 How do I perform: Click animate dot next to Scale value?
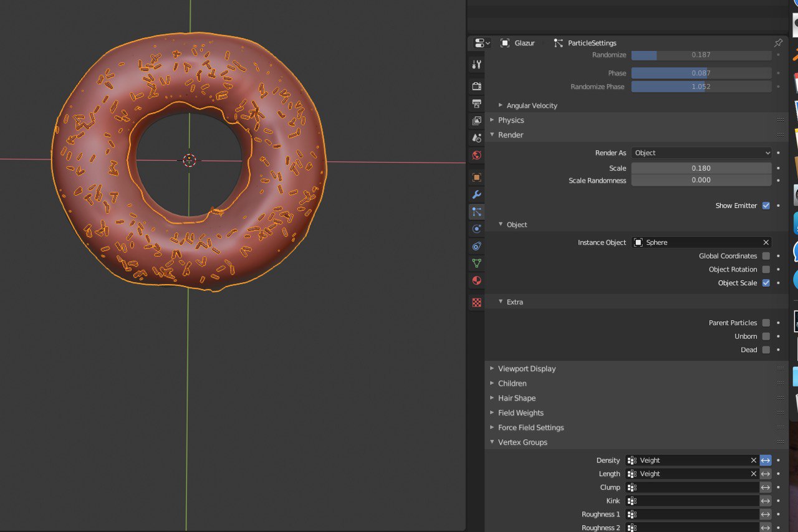coord(778,168)
